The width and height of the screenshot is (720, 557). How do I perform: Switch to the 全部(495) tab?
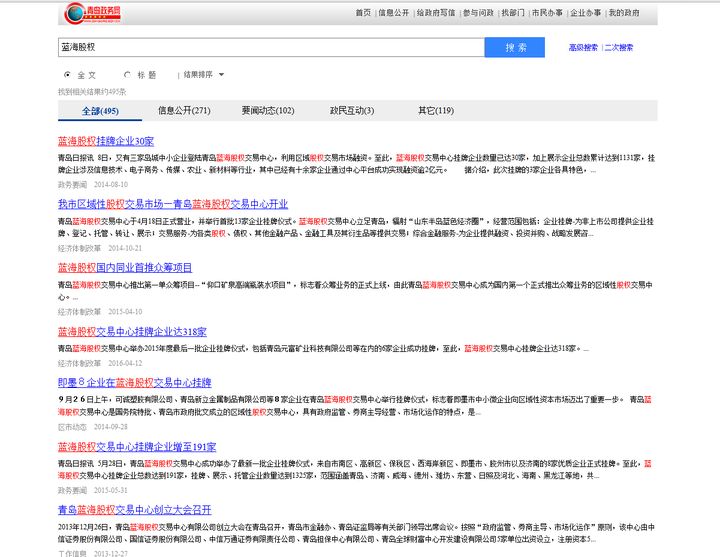tap(100, 111)
